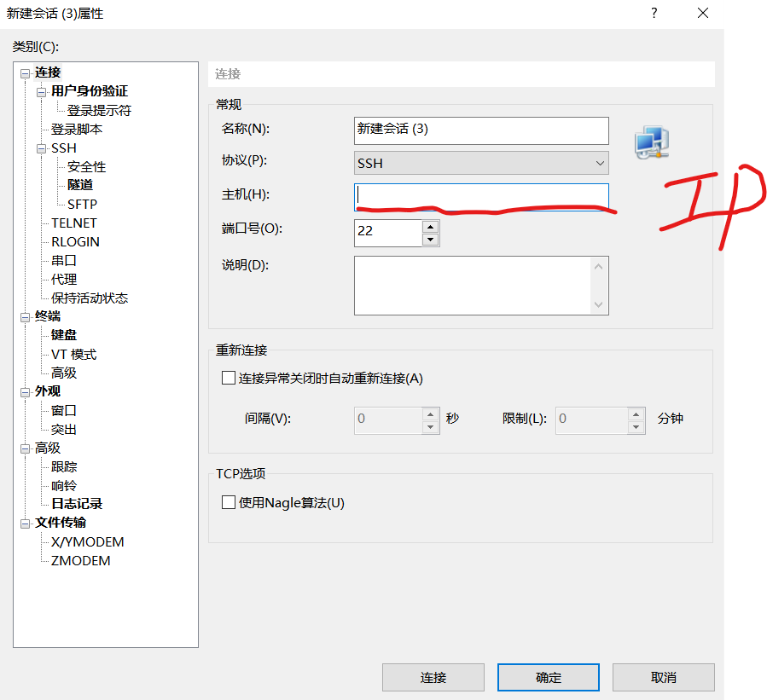The height and width of the screenshot is (700, 767).
Task: Select the 用户身份验证 tree item
Action: point(89,91)
